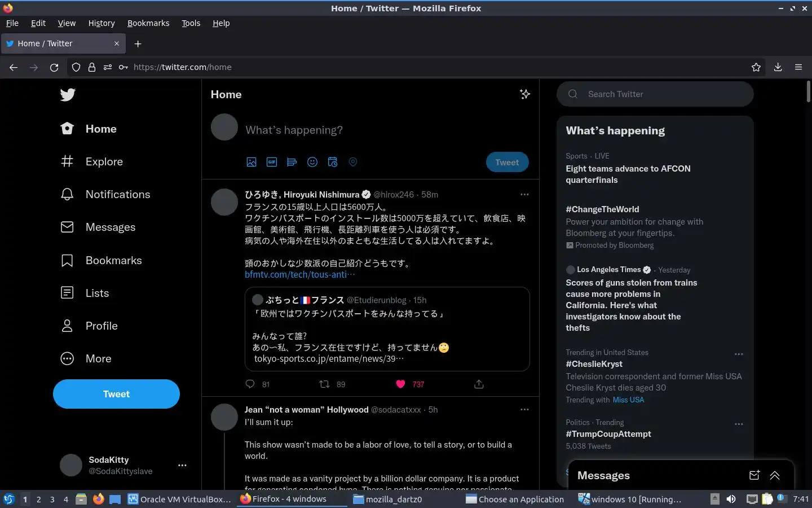Open Firefox hamburger application menu

[798, 67]
